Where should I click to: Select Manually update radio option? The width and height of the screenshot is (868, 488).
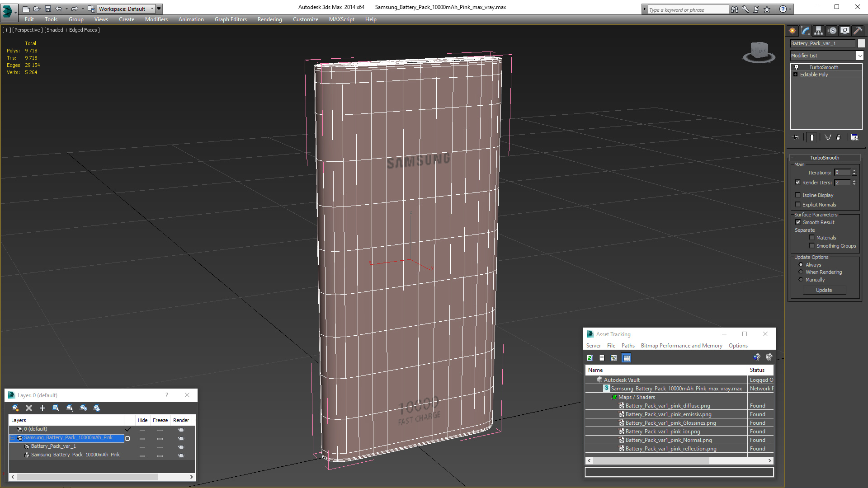(801, 280)
